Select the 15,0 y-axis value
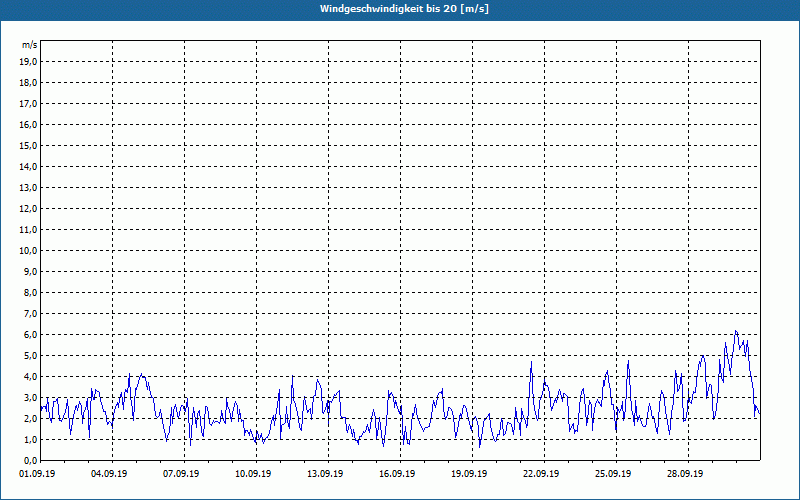The width and height of the screenshot is (800, 500). click(x=29, y=145)
